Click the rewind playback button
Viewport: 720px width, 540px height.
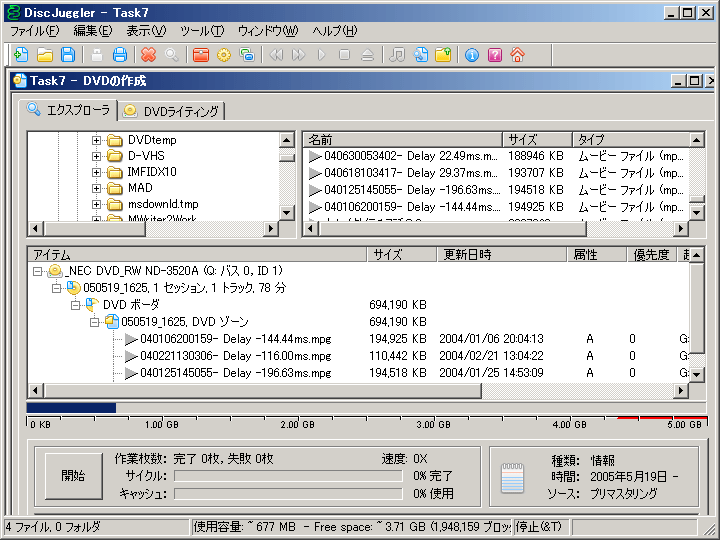click(x=276, y=55)
